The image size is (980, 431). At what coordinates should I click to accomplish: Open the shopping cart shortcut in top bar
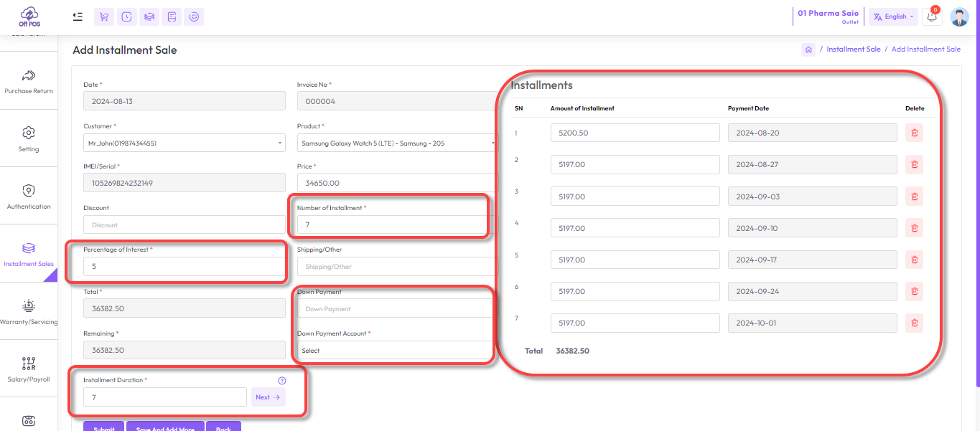tap(105, 16)
